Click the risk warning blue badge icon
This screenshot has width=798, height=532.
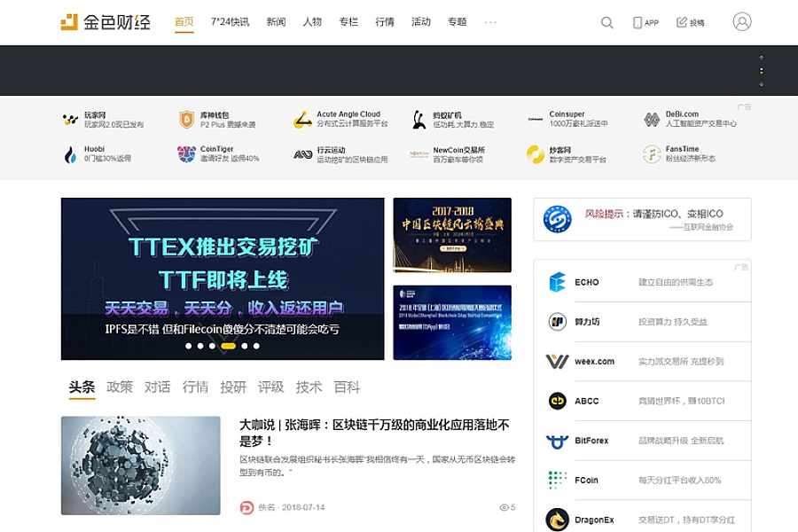point(558,219)
